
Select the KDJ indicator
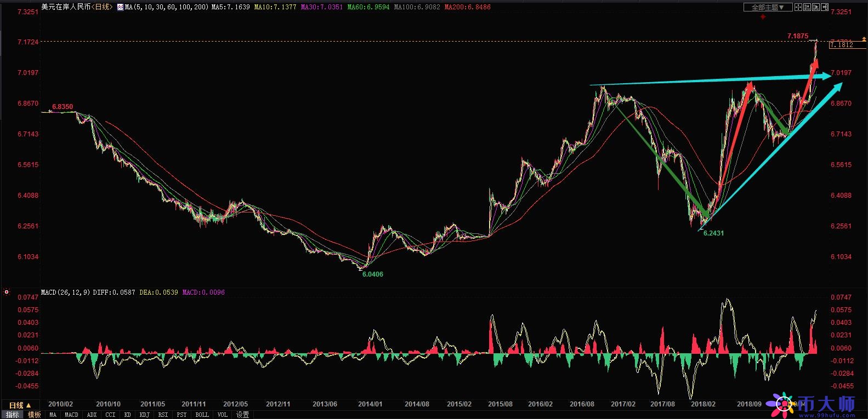tap(144, 415)
